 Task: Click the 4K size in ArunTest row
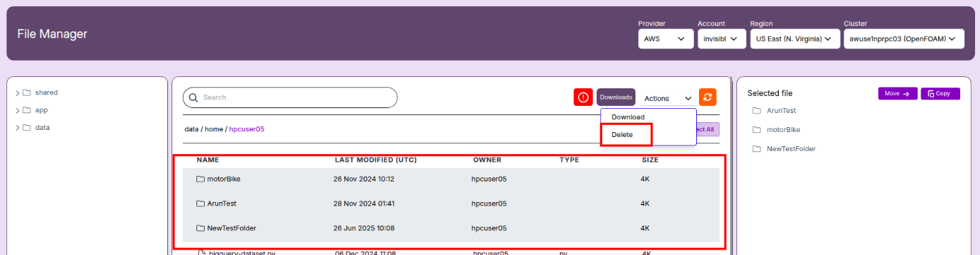[x=645, y=203]
